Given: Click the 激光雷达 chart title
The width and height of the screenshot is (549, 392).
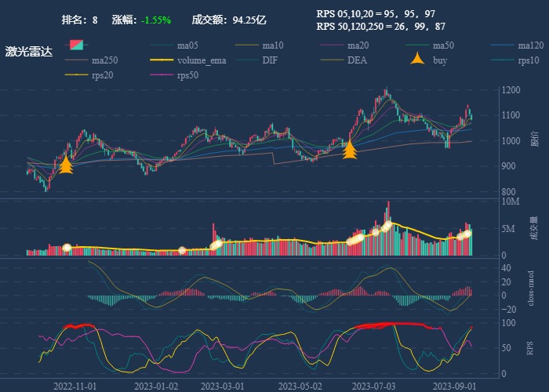Looking at the screenshot, I should click(28, 52).
